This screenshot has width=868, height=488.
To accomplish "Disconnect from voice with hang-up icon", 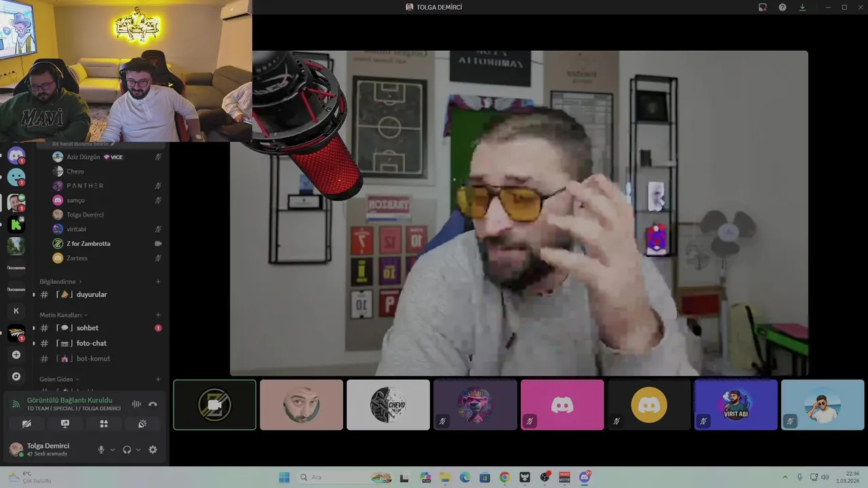I will pos(153,404).
